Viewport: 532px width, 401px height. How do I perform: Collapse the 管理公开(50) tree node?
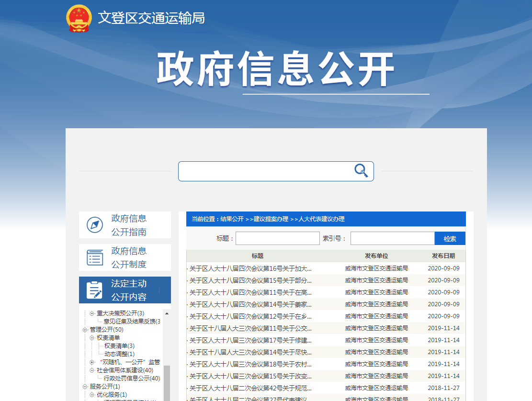tap(85, 330)
